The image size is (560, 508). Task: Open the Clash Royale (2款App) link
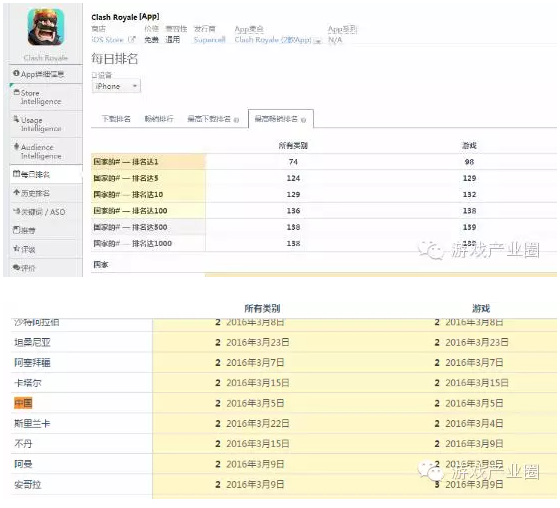[273, 40]
